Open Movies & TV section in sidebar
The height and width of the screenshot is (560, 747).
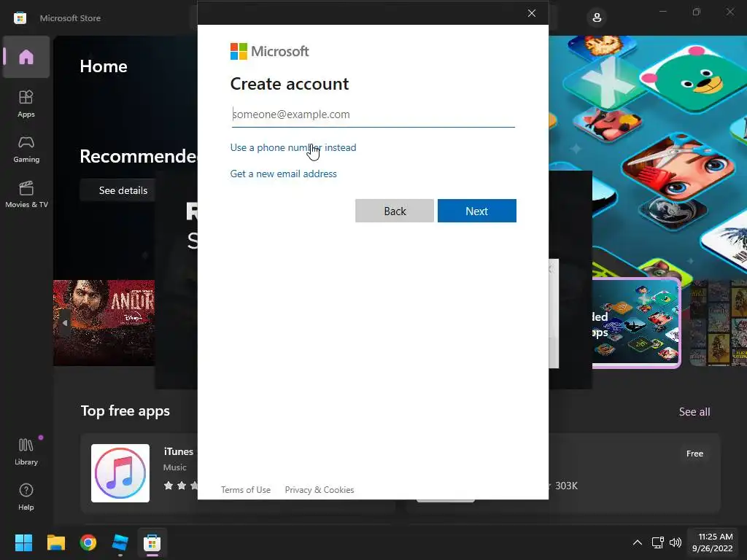[26, 194]
